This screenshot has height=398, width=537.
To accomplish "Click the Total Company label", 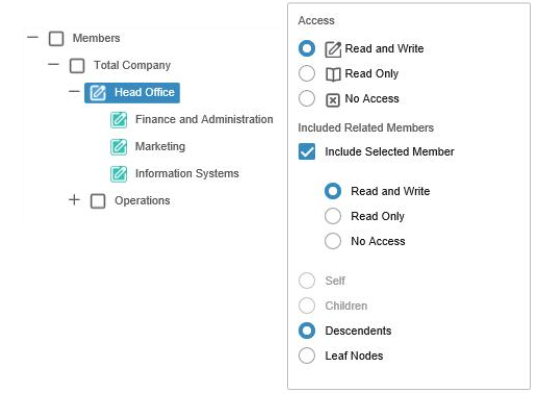I will pos(132,65).
